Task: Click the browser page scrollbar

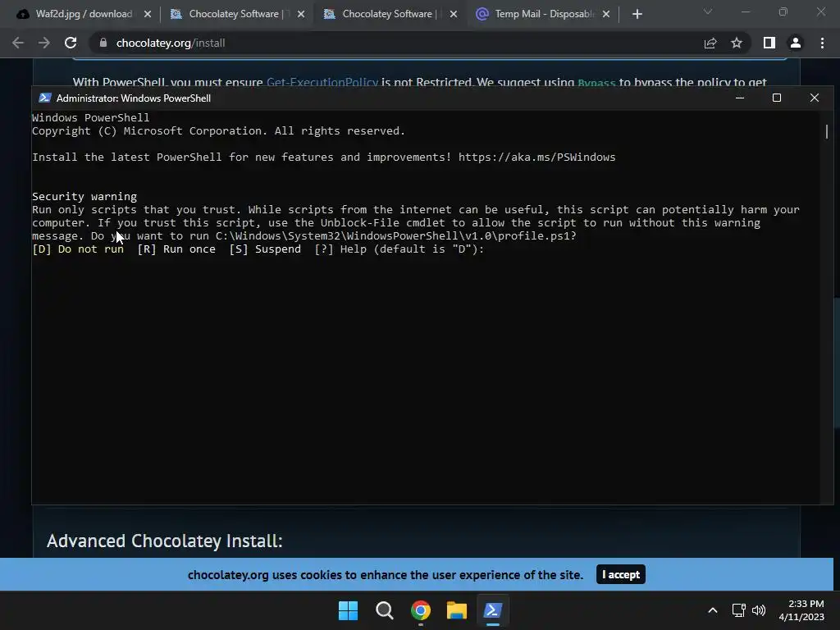Action: pyautogui.click(x=837, y=362)
